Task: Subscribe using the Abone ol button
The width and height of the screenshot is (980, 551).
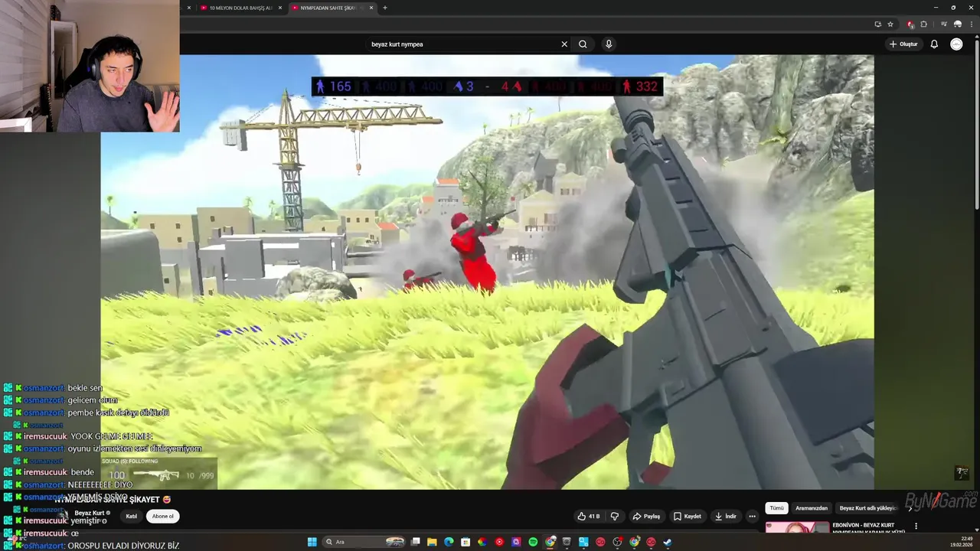Action: (x=162, y=517)
